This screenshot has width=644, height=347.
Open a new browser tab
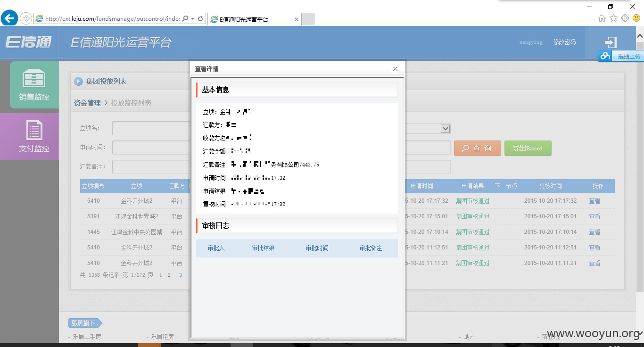pos(308,19)
